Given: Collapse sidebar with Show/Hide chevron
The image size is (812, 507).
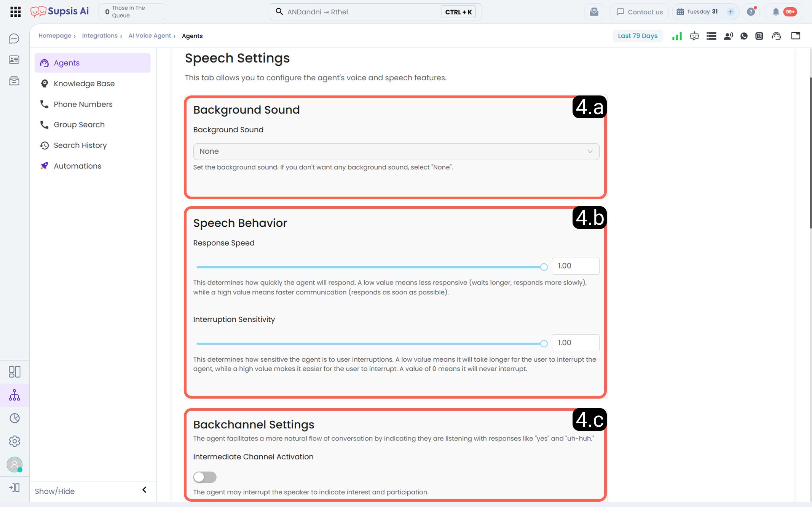Looking at the screenshot, I should coord(144,490).
